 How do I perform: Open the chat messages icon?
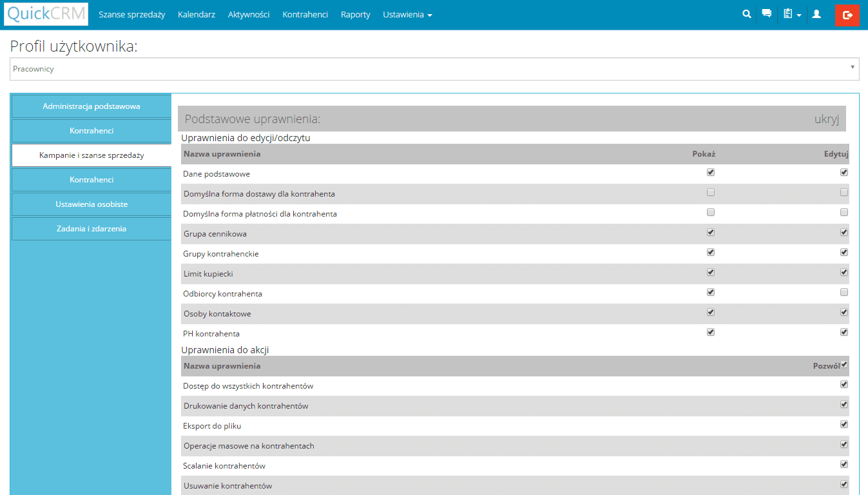[x=766, y=14]
